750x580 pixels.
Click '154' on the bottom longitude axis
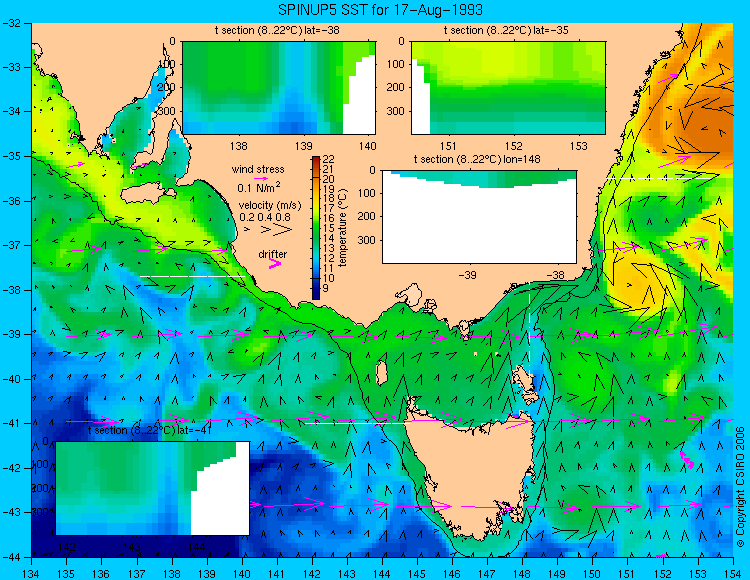732,574
